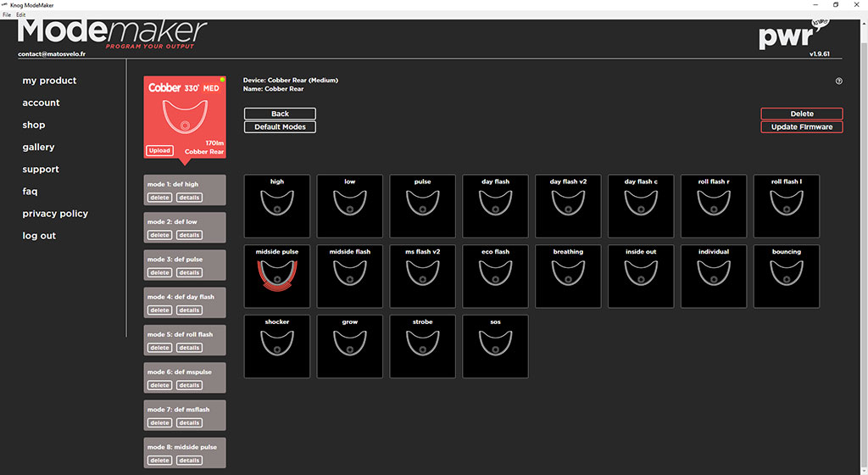Delete mode 1: def high
Viewport: 868px width, 475px height.
point(159,198)
